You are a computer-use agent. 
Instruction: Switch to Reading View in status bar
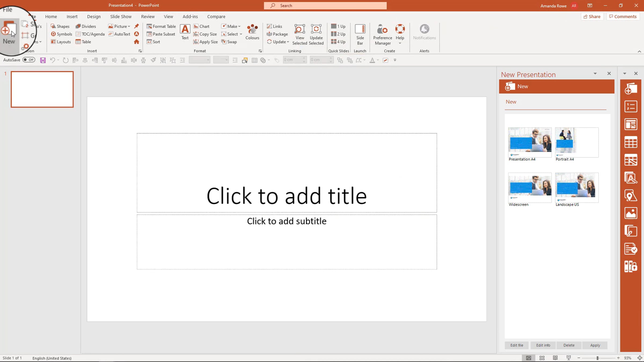pyautogui.click(x=555, y=358)
